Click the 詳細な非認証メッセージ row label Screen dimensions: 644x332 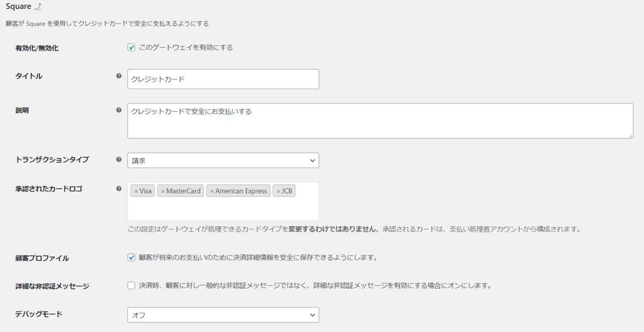tap(52, 286)
